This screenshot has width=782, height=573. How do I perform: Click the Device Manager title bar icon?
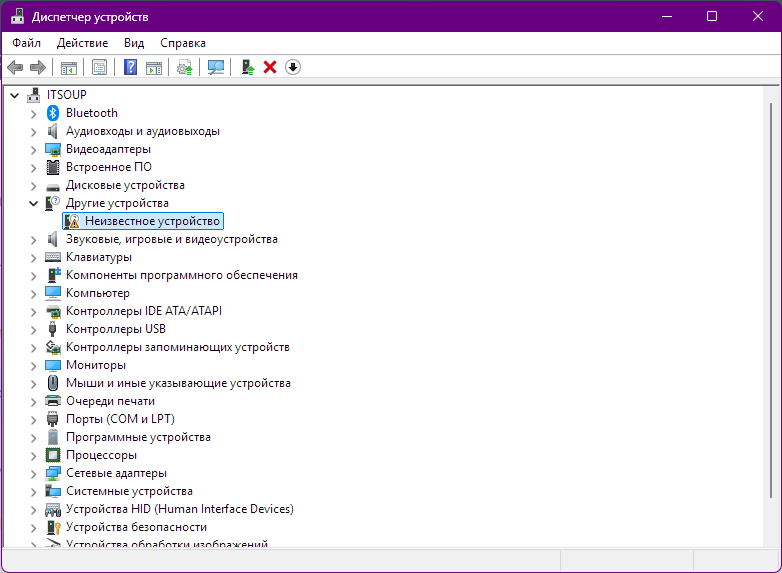pos(18,16)
